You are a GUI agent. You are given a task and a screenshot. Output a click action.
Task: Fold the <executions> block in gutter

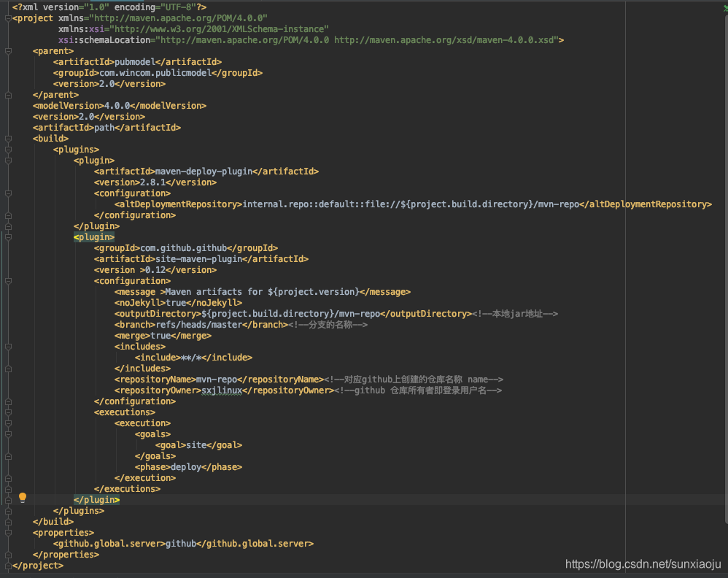8,412
